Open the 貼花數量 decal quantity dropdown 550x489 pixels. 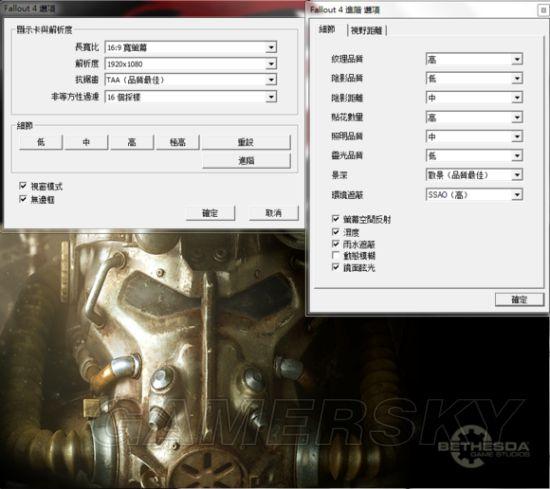point(474,117)
